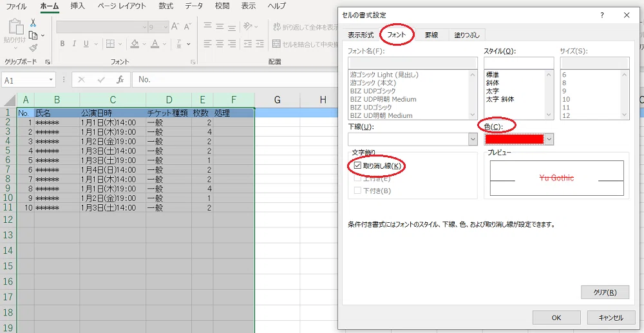
Task: Switch to the ページ レイアウト ribbon tab
Action: [x=122, y=6]
